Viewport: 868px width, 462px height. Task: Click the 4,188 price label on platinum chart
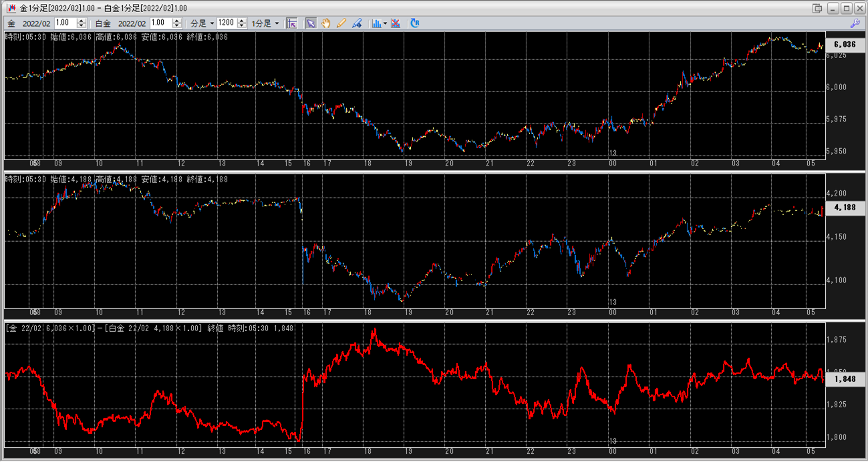click(x=845, y=208)
